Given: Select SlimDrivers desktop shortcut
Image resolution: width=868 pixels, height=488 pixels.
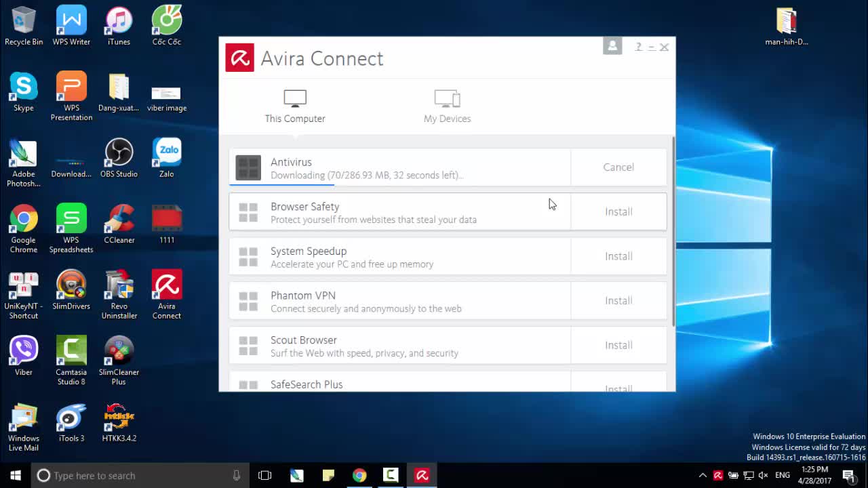Looking at the screenshot, I should tap(71, 290).
